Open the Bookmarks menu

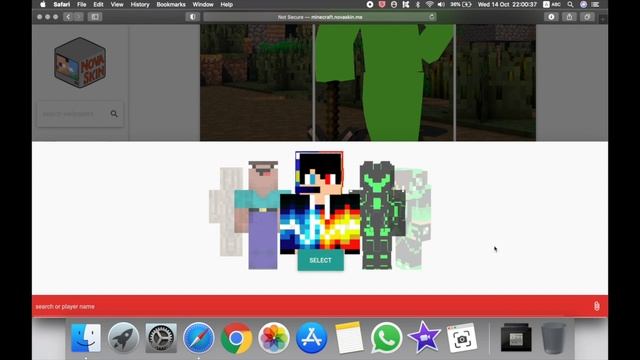coord(171,4)
